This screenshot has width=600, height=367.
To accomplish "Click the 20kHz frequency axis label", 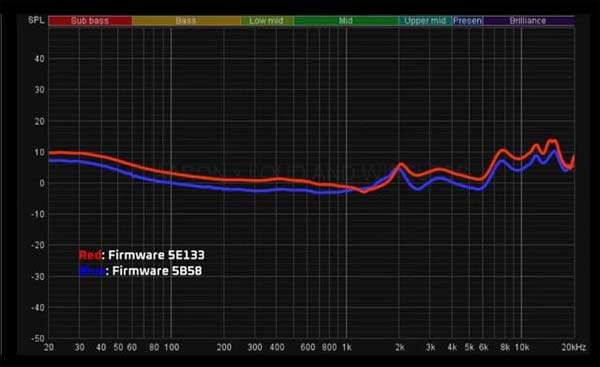I will 573,347.
